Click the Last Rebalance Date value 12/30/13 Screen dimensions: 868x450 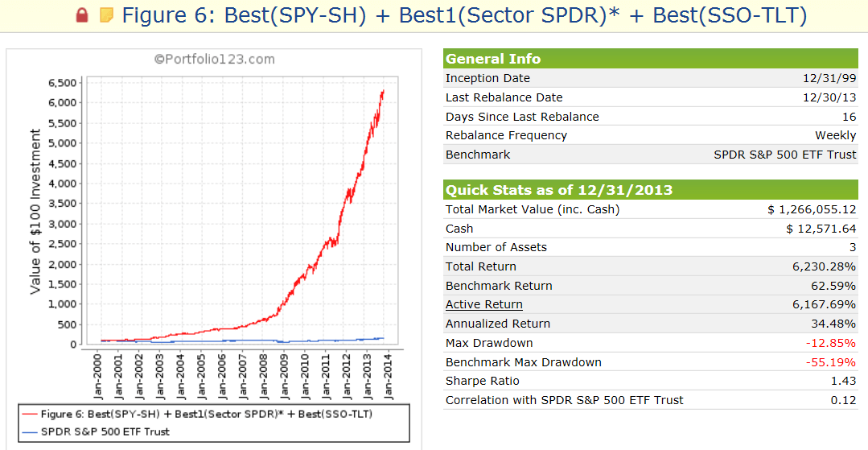pos(830,97)
